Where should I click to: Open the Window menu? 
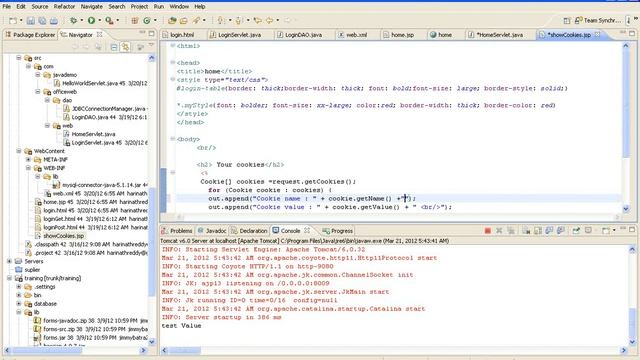tap(179, 7)
